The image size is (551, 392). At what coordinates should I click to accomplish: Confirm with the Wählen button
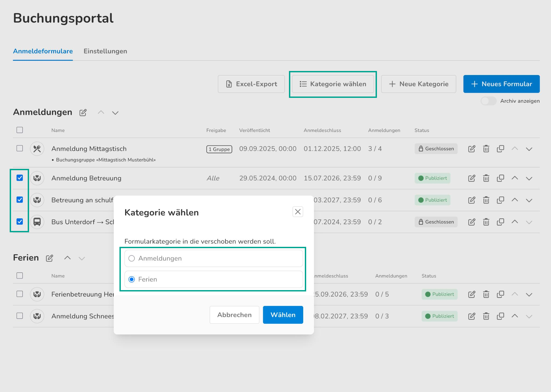[283, 315]
